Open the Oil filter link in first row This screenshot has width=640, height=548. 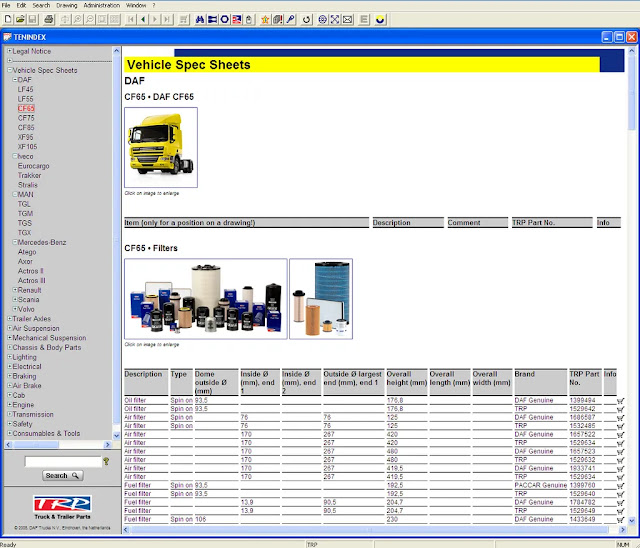coord(135,400)
